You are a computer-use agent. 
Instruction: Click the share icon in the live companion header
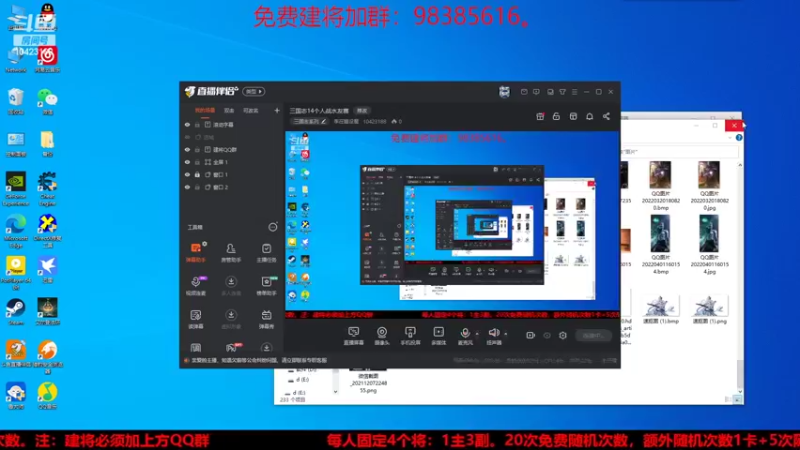pos(606,116)
